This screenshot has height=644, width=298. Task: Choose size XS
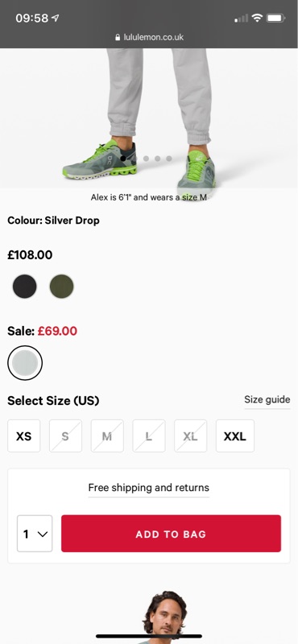coord(24,436)
